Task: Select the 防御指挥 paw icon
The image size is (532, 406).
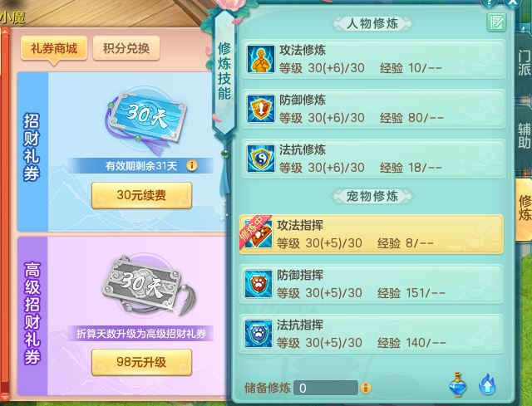Action: point(259,284)
